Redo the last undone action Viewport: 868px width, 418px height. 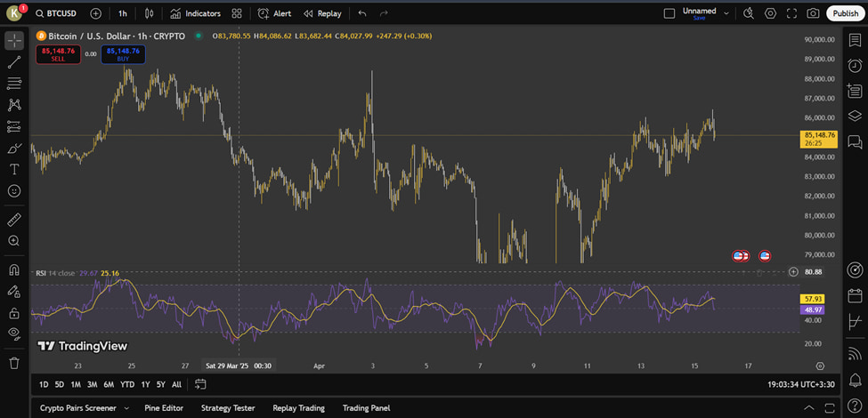pyautogui.click(x=384, y=13)
